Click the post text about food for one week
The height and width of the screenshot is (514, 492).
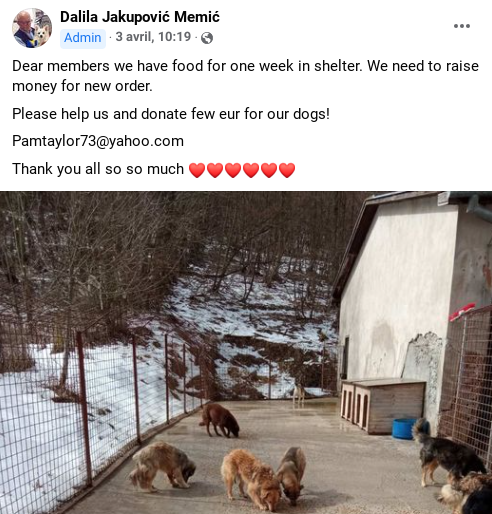pyautogui.click(x=245, y=76)
